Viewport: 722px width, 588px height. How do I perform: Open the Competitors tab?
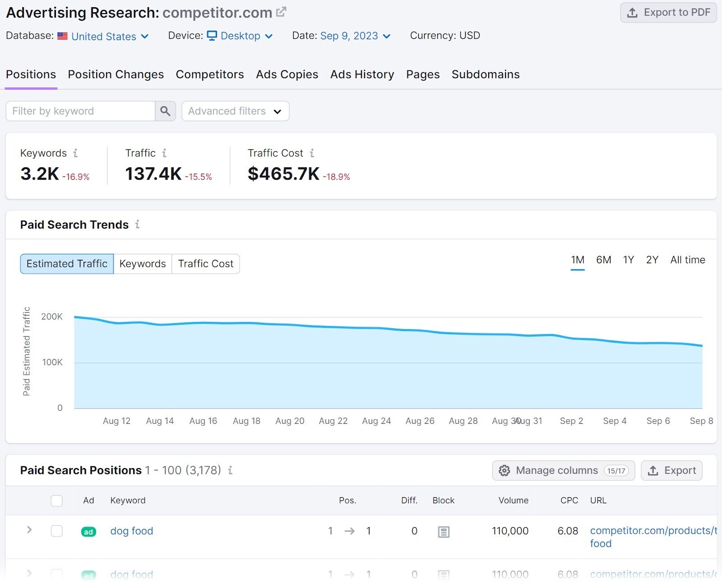click(209, 74)
